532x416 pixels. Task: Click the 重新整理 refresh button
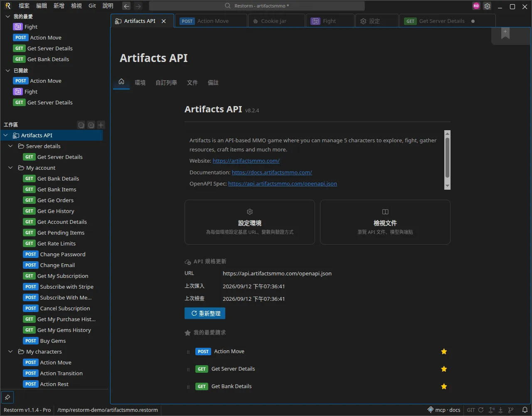click(x=205, y=313)
